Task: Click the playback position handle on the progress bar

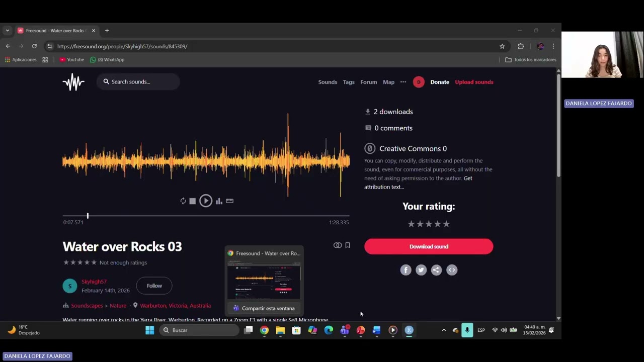Action: pos(88,216)
